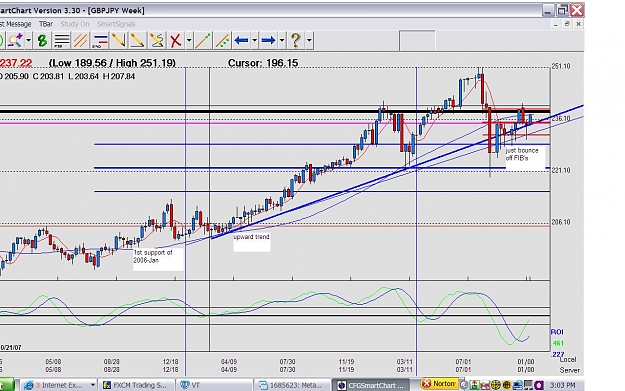Close the inner chart document window
The height and width of the screenshot is (391, 625).
578,24
